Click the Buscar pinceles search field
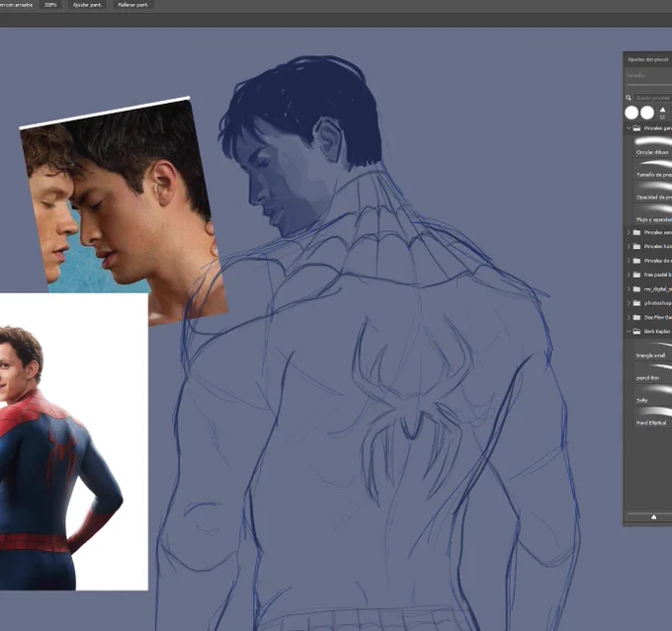 coord(652,98)
